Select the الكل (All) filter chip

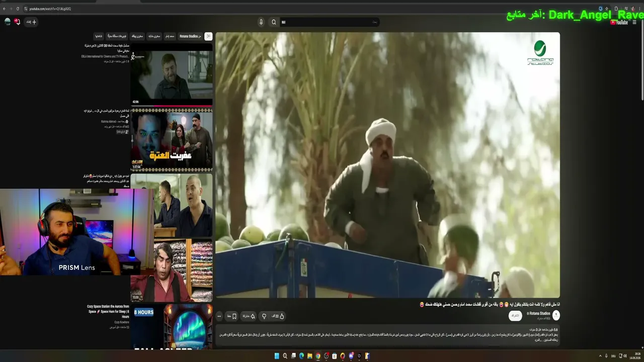(x=208, y=36)
